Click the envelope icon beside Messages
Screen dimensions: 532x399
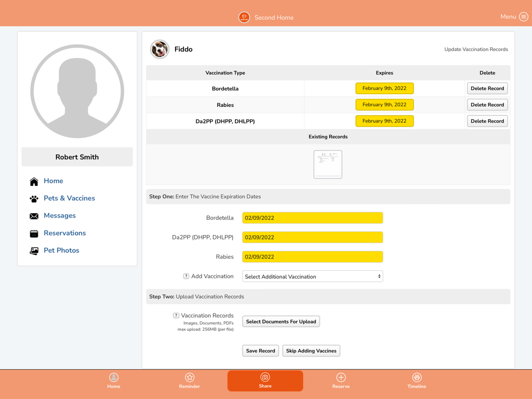(34, 216)
